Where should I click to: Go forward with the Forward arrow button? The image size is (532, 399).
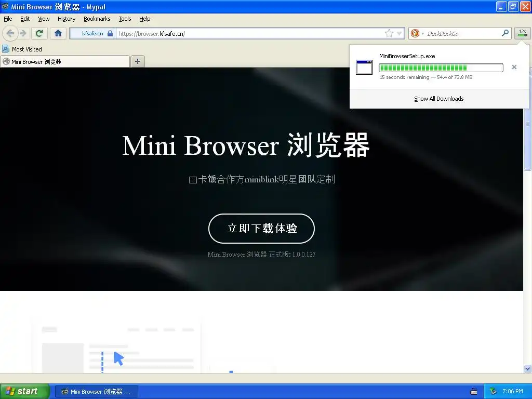click(23, 33)
